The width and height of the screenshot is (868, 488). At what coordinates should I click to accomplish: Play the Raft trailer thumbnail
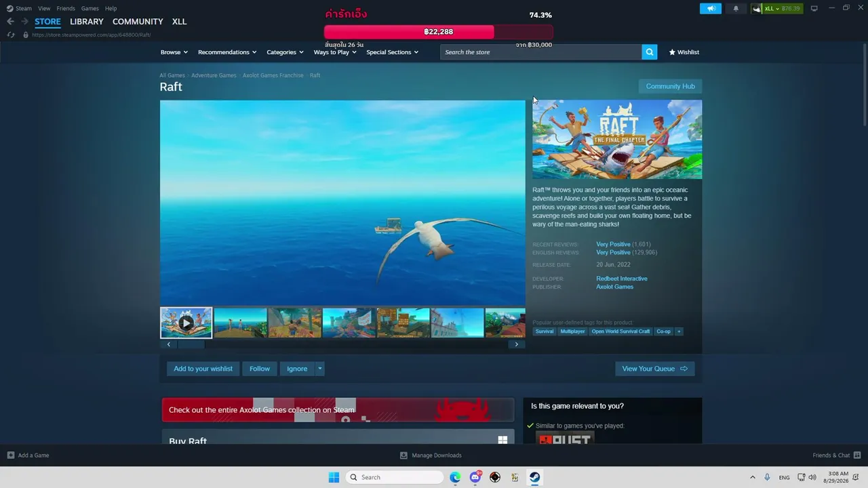[x=186, y=323]
